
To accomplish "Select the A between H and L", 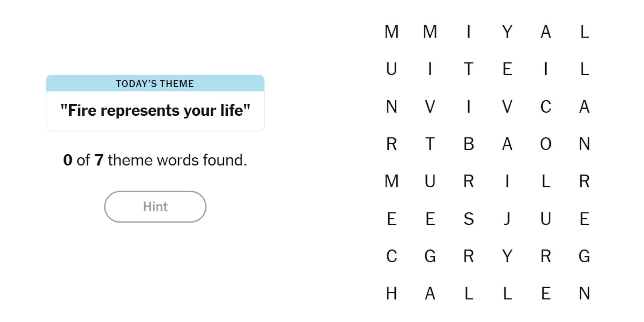I will [x=430, y=293].
